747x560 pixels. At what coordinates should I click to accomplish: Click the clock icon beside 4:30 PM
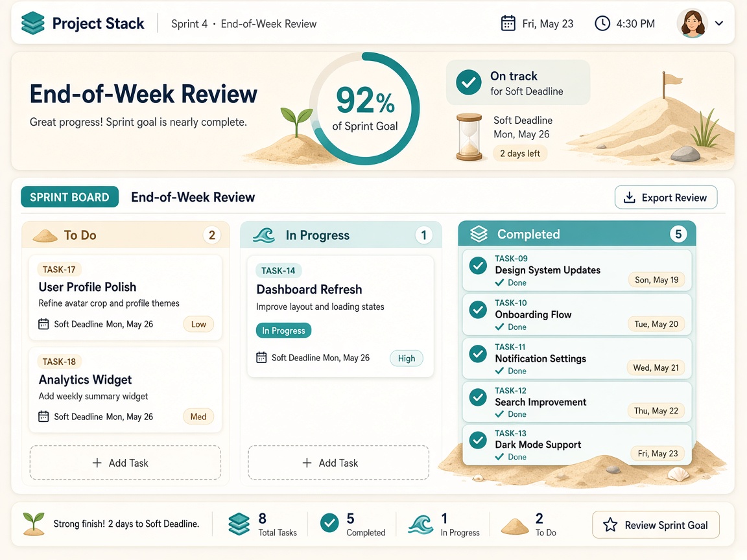coord(602,23)
